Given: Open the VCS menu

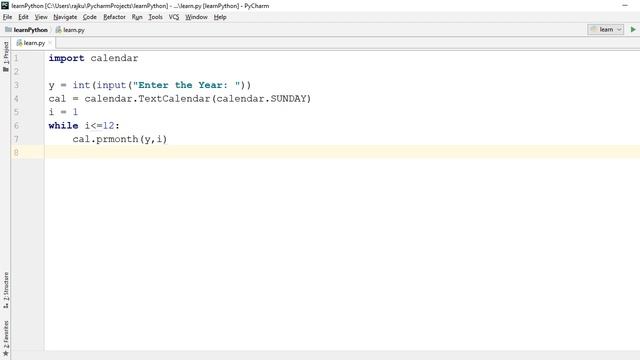Looking at the screenshot, I should point(174,17).
